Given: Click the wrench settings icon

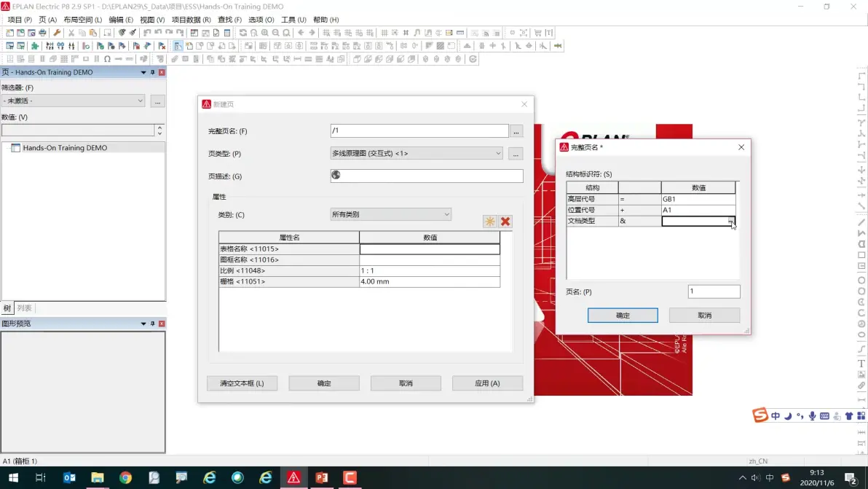Looking at the screenshot, I should [x=57, y=33].
